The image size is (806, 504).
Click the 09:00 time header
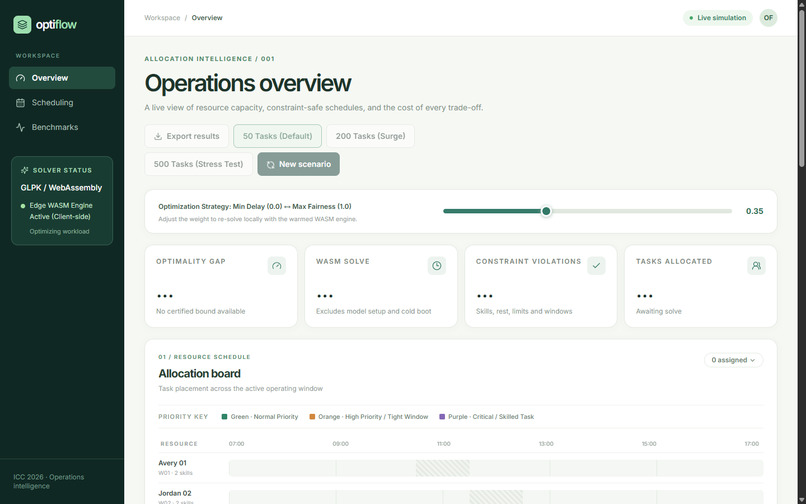click(340, 443)
